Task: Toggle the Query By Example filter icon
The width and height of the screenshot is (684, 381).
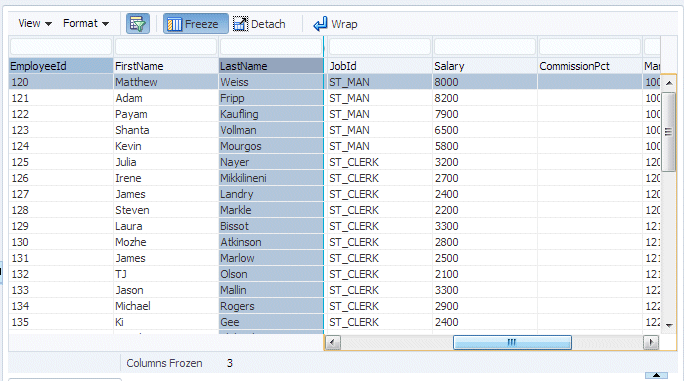Action: (138, 24)
